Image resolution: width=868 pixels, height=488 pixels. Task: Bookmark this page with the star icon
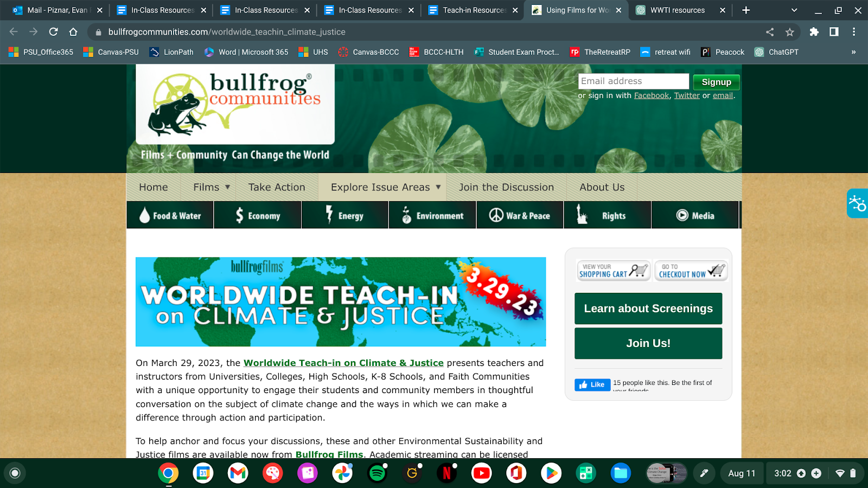tap(790, 32)
